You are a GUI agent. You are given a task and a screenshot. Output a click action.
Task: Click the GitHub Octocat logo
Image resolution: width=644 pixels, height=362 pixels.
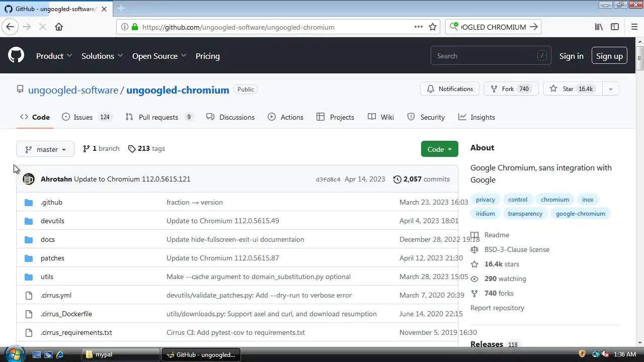(x=16, y=55)
